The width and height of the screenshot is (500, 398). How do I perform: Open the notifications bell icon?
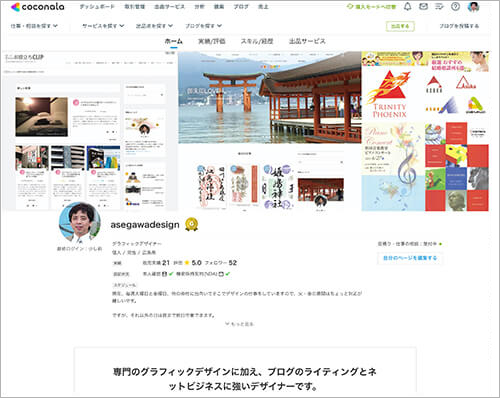[x=407, y=6]
